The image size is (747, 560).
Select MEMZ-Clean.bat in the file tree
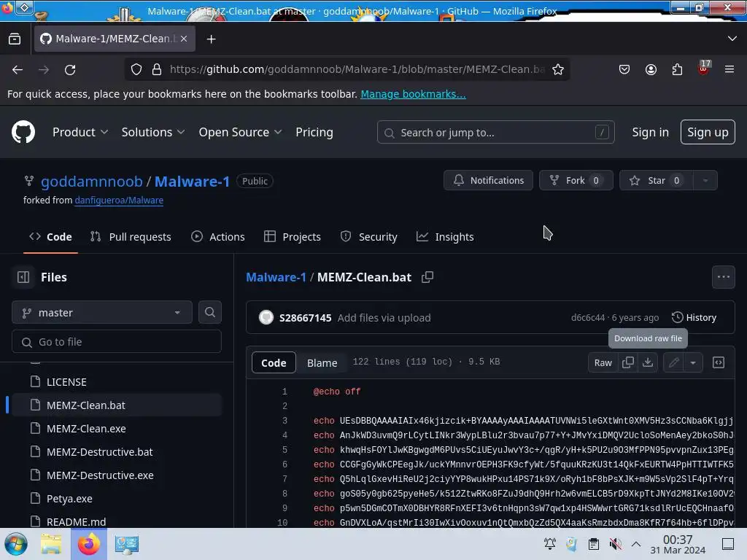pyautogui.click(x=86, y=405)
